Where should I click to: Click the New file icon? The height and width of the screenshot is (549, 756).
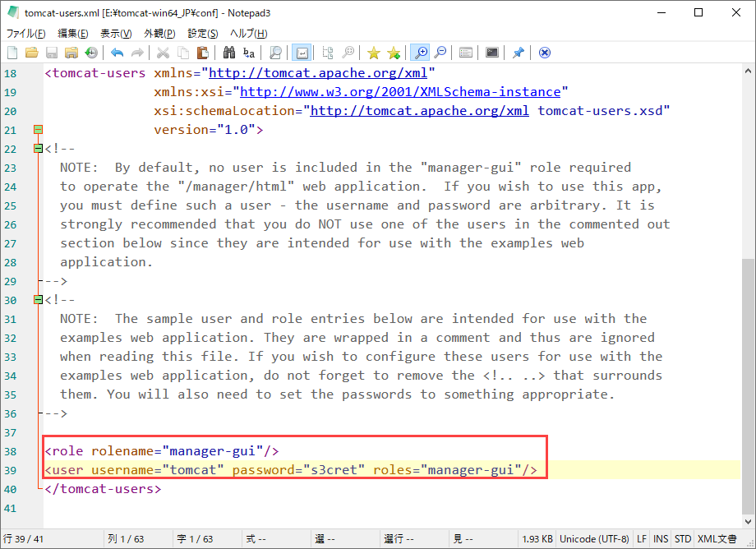tap(12, 53)
